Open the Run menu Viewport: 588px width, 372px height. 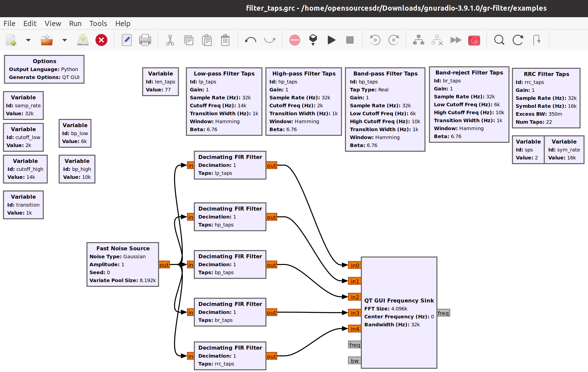[75, 24]
